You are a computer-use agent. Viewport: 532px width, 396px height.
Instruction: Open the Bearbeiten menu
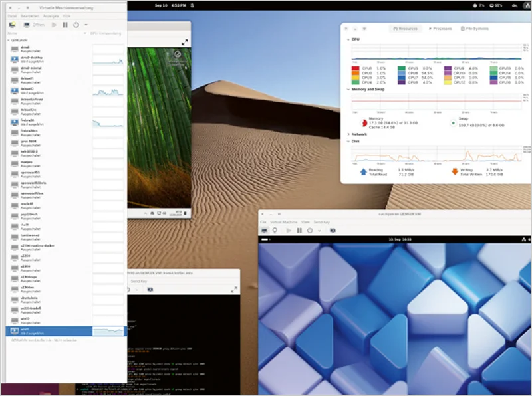pos(31,15)
